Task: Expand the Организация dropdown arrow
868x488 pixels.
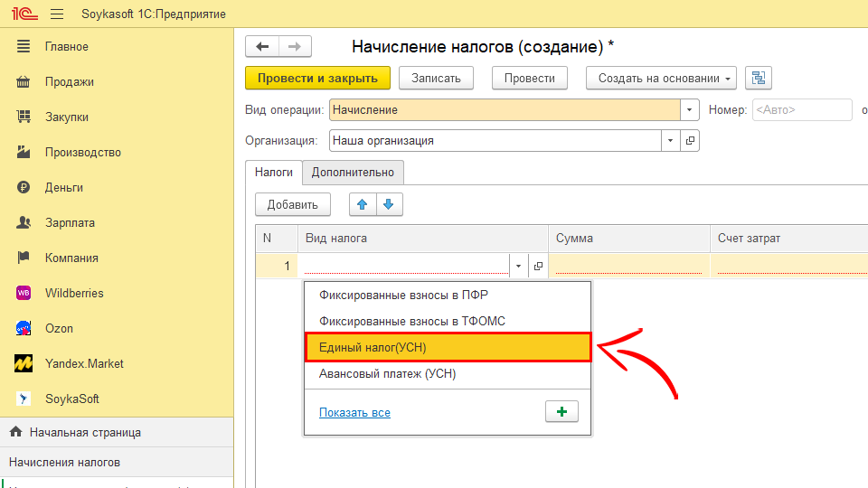Action: (x=670, y=141)
